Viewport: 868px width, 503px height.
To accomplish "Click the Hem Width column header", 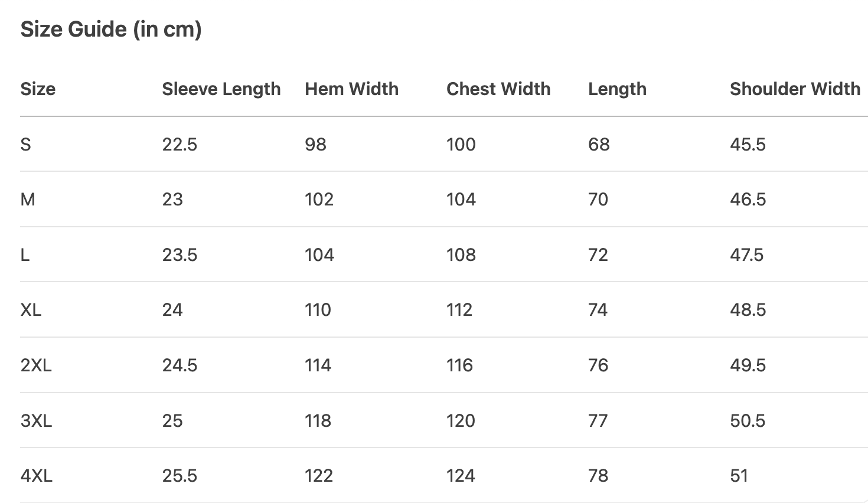I will 351,89.
